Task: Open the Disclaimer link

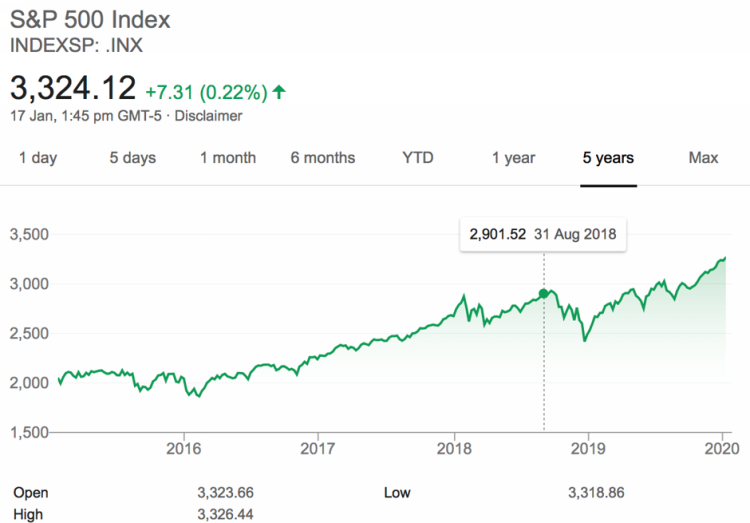Action: 211,116
